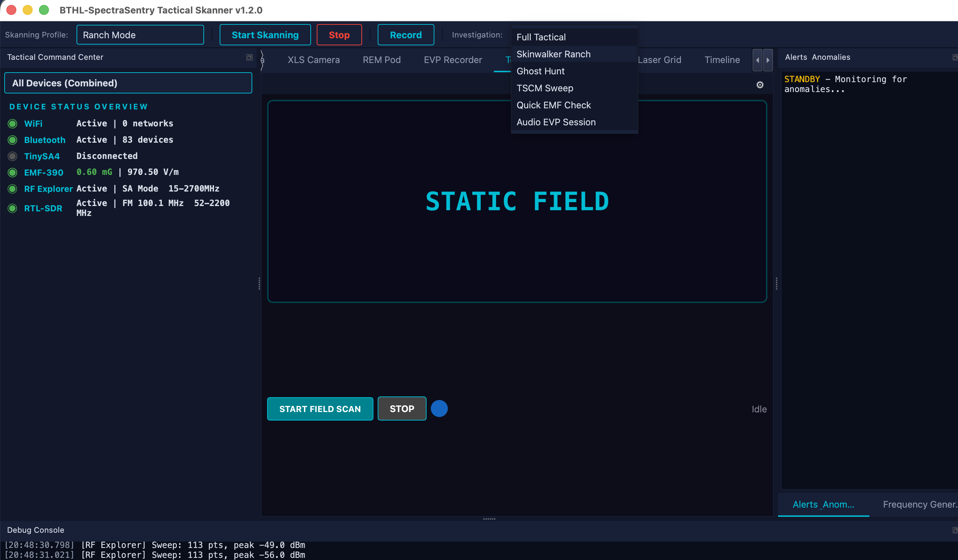The height and width of the screenshot is (560, 958).
Task: Click the STATIC FIELD display panel
Action: pos(517,201)
